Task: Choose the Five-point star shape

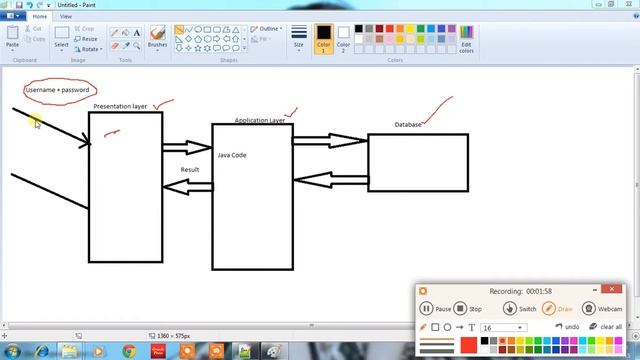Action: coord(198,48)
